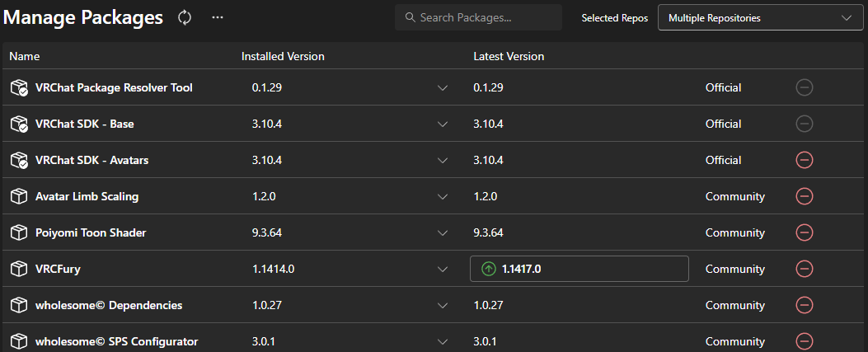Click the Name column header
The height and width of the screenshot is (352, 868).
click(x=25, y=56)
